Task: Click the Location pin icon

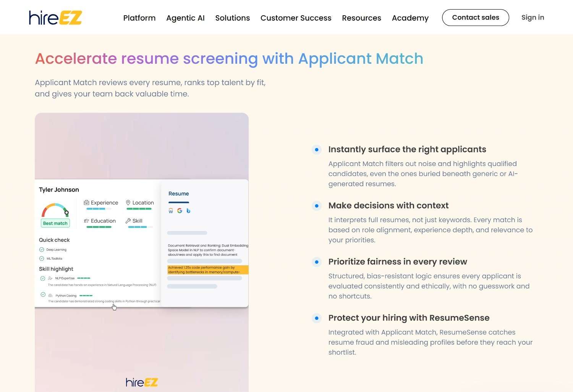Action: [x=128, y=203]
